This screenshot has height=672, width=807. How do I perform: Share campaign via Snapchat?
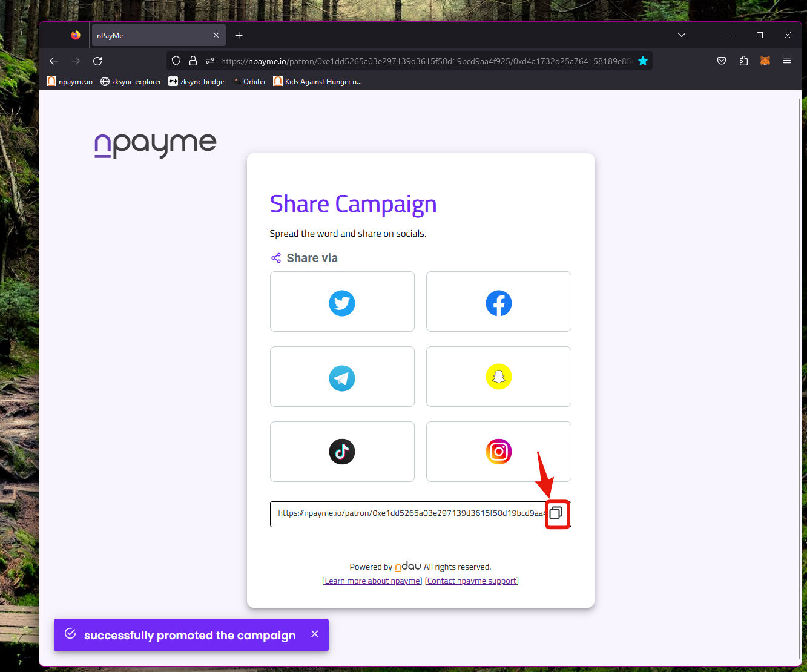coord(499,377)
